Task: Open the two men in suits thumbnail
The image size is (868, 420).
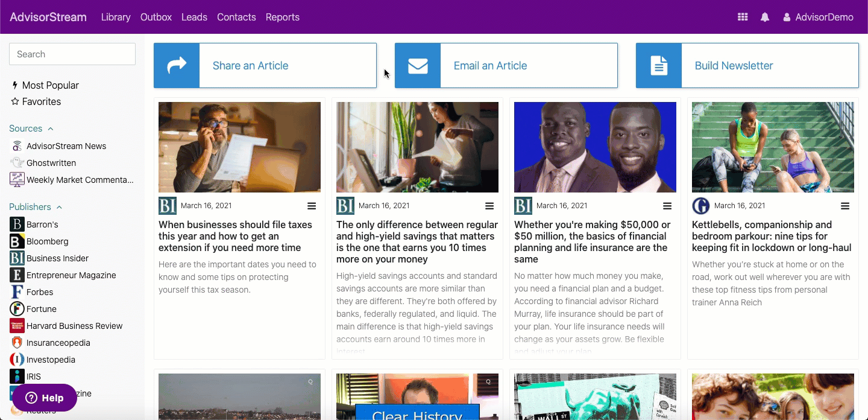Action: (x=595, y=147)
